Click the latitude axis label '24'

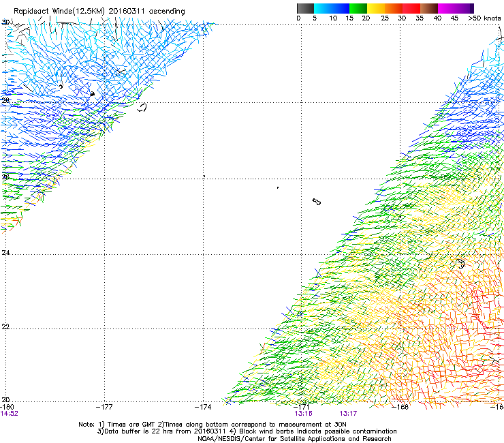(x=5, y=253)
